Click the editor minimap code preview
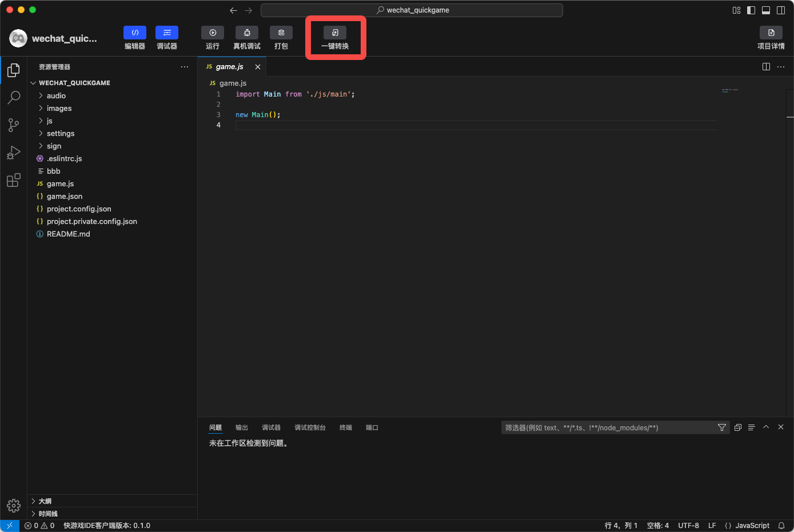Image resolution: width=794 pixels, height=532 pixels. tap(729, 90)
